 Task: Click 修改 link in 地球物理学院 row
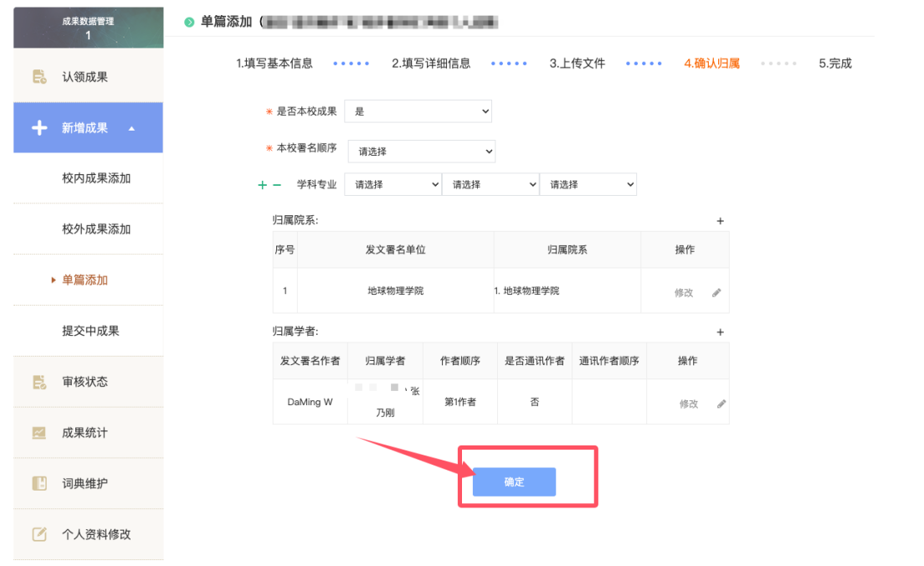[x=684, y=292]
